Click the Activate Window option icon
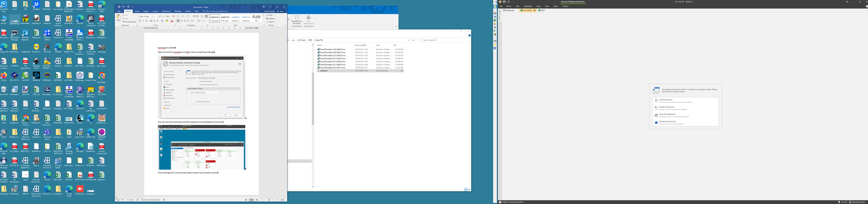This screenshot has height=204, width=868. [x=656, y=101]
